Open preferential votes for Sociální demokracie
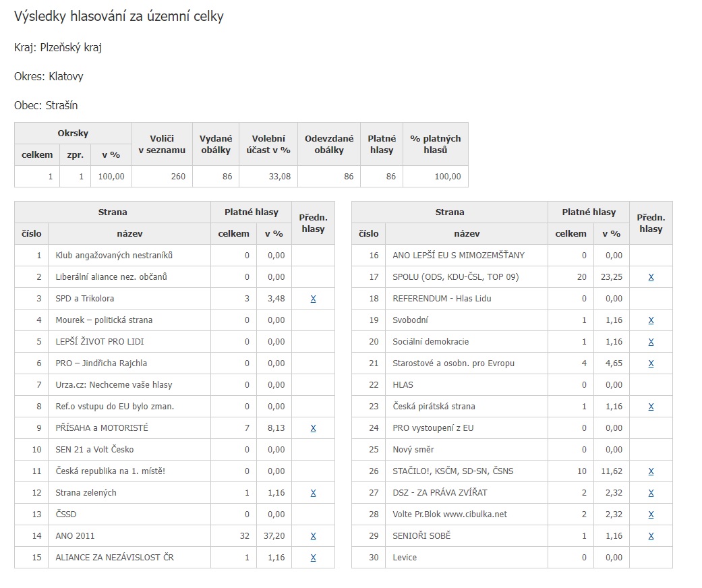Viewport: 702px width, 588px height. coord(651,342)
